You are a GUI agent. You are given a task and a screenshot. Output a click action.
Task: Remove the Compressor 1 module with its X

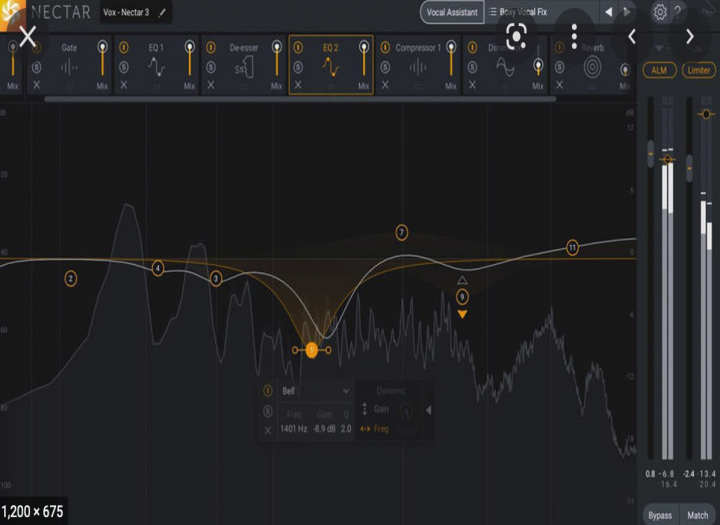[385, 85]
